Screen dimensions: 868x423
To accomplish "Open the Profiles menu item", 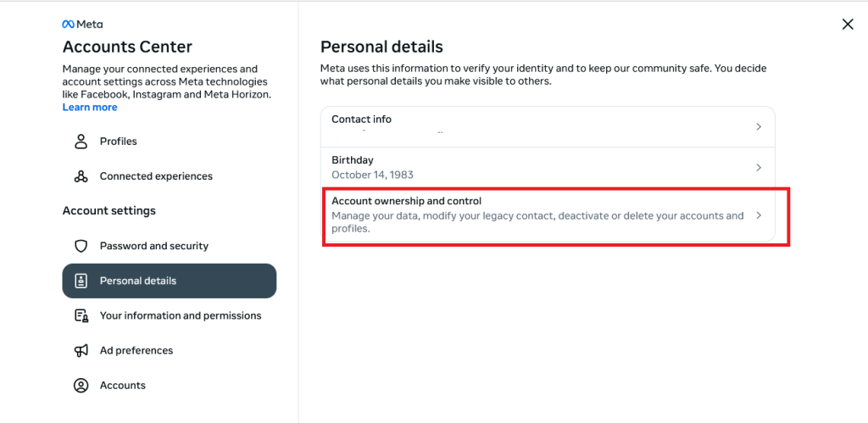I will (x=118, y=142).
